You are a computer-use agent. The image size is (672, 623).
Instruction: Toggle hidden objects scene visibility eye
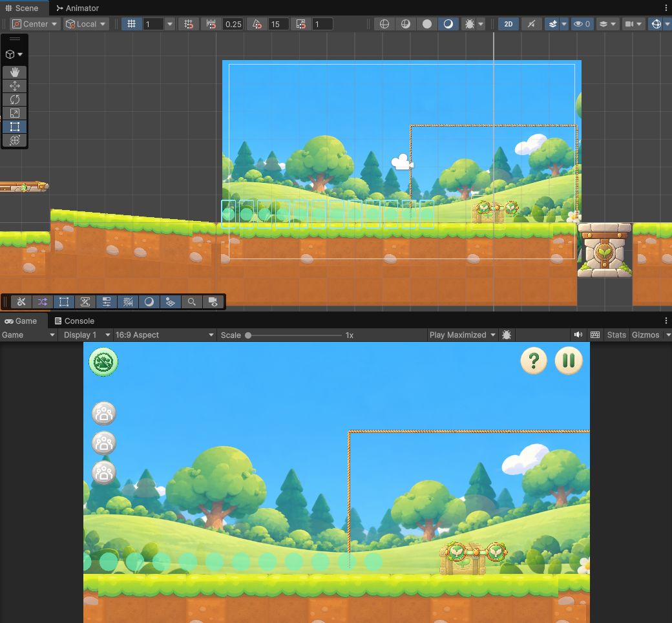tap(582, 24)
